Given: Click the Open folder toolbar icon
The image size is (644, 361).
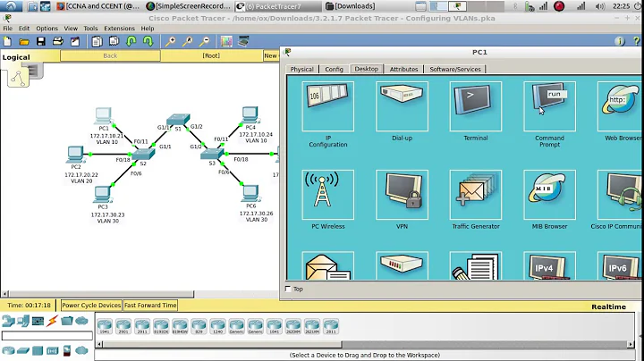Looking at the screenshot, I should coord(24,41).
